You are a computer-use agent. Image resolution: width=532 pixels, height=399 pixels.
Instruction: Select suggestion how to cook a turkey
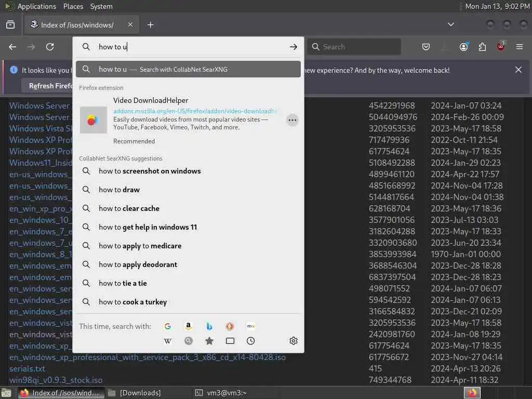188,302
